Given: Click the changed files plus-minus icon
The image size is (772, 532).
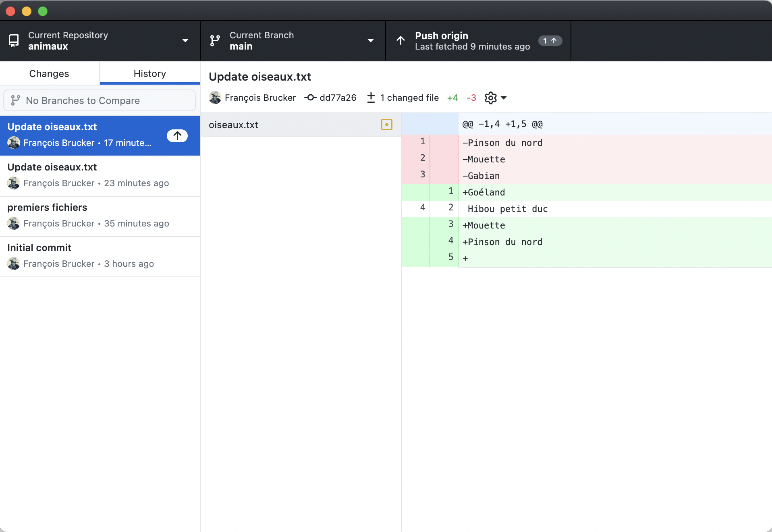Looking at the screenshot, I should [x=371, y=98].
